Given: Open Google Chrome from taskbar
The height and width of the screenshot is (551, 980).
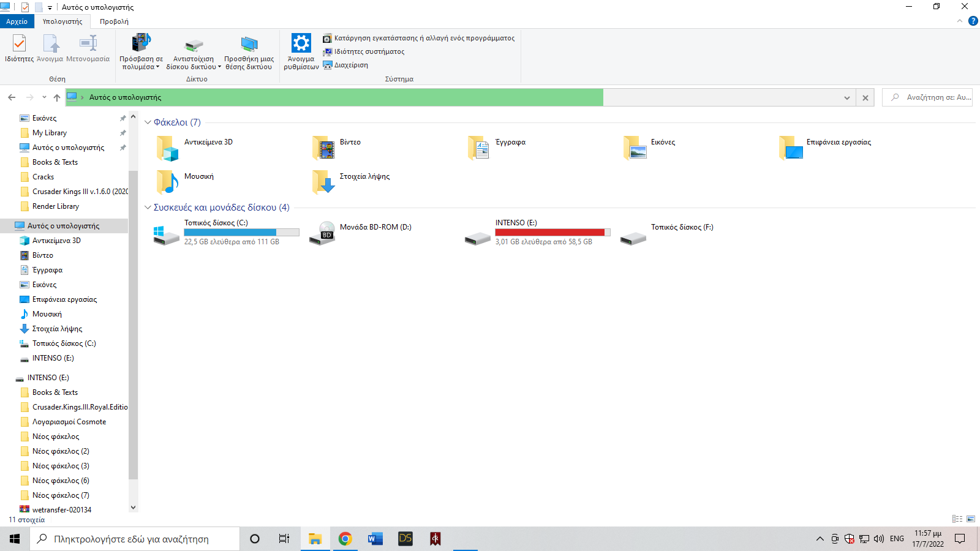Looking at the screenshot, I should (x=345, y=539).
